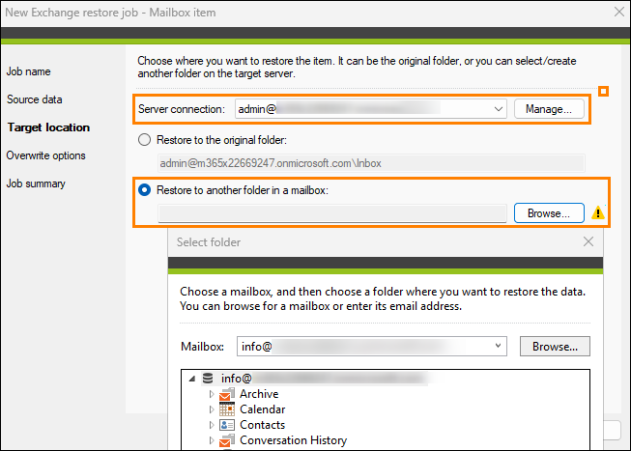Expand the Conversation History node
The height and width of the screenshot is (451, 631).
(211, 441)
